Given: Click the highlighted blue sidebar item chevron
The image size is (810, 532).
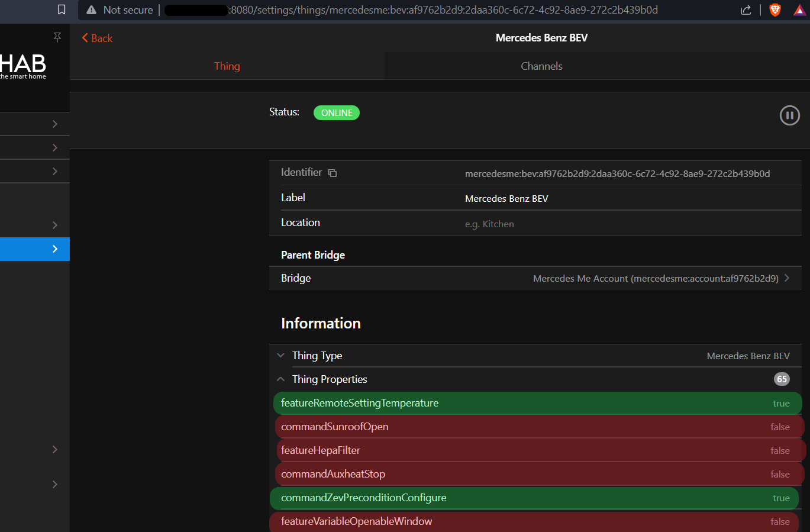Looking at the screenshot, I should point(54,249).
